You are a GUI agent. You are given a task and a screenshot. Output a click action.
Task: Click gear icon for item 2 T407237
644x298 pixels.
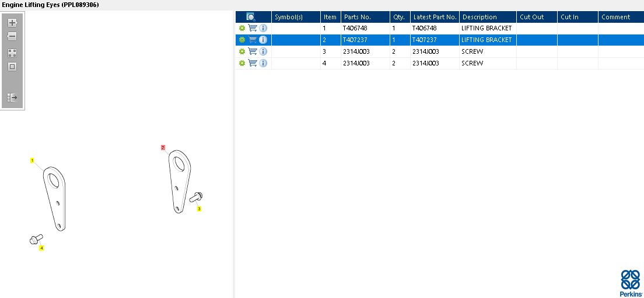coord(242,40)
